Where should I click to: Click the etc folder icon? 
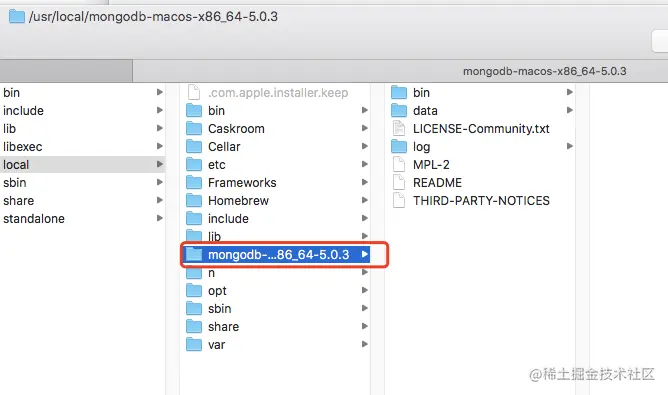tap(194, 164)
